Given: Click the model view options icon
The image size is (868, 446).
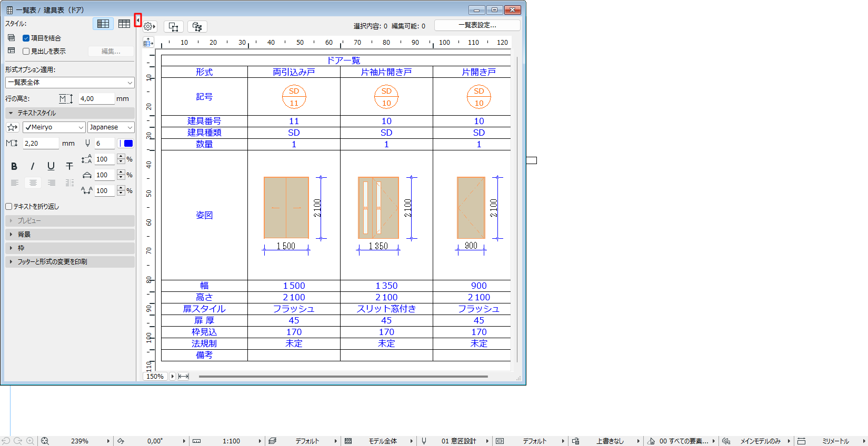Looking at the screenshot, I should (500, 441).
